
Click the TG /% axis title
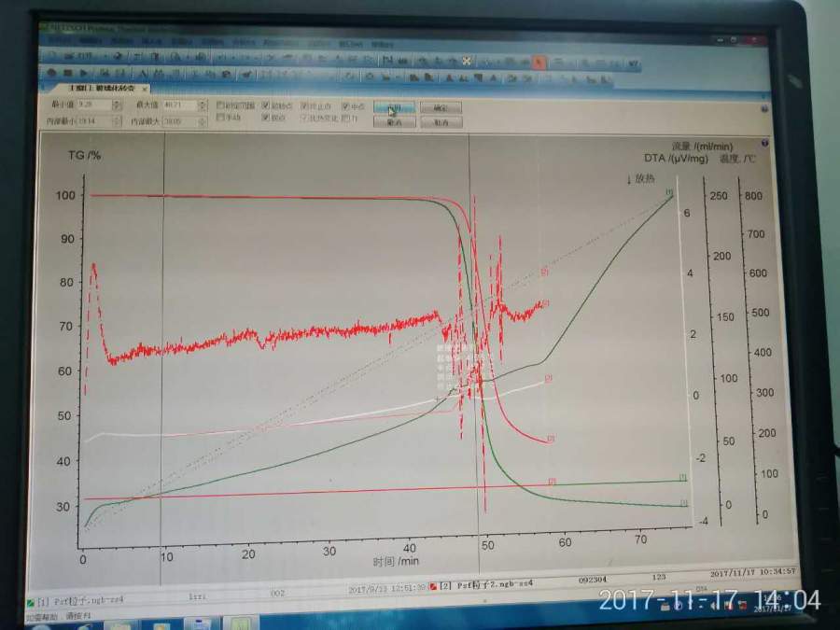coord(85,155)
